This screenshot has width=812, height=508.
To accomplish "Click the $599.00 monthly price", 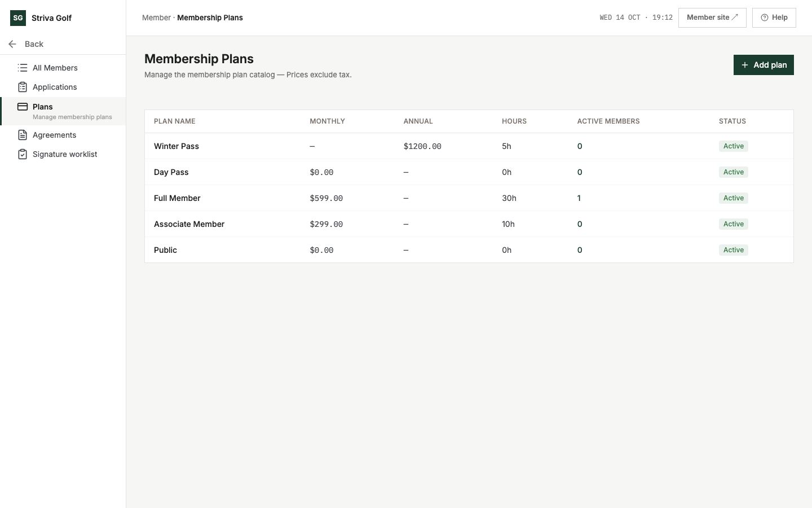I will point(326,198).
